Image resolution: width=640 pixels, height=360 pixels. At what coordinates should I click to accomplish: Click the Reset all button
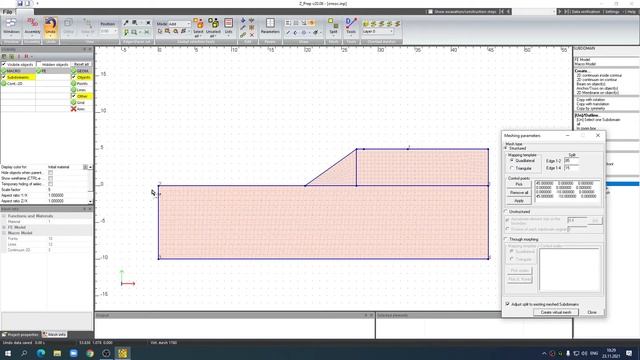[81, 64]
